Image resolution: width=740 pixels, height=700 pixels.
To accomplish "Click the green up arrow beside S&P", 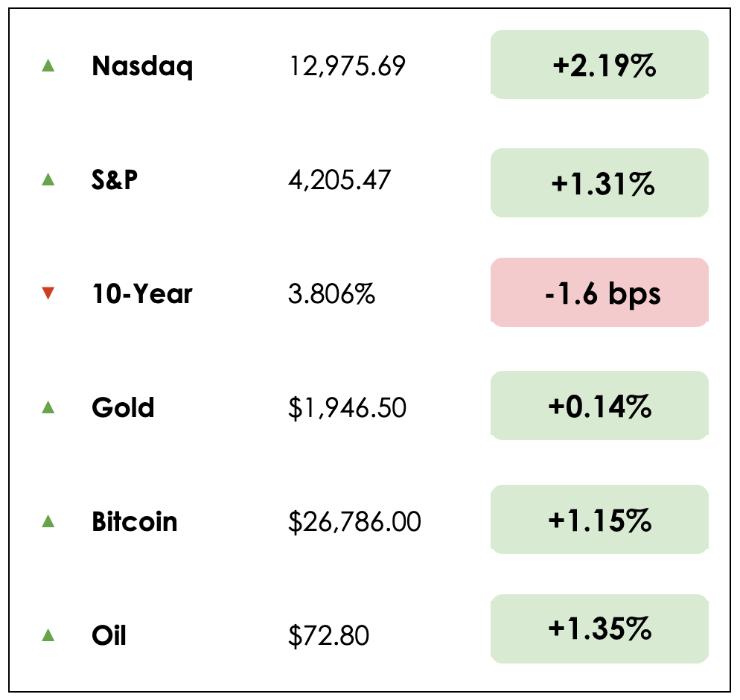I will click(x=48, y=179).
